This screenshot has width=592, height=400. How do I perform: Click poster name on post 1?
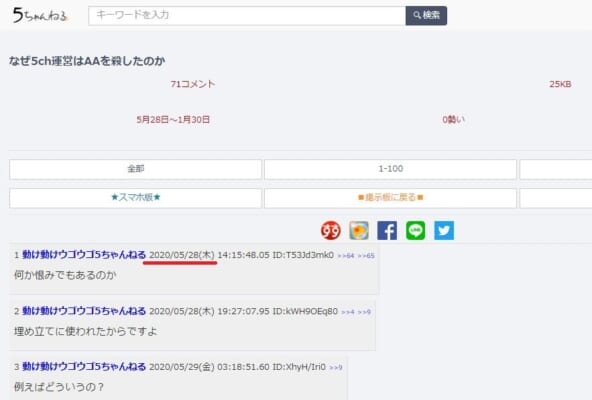pyautogui.click(x=84, y=255)
